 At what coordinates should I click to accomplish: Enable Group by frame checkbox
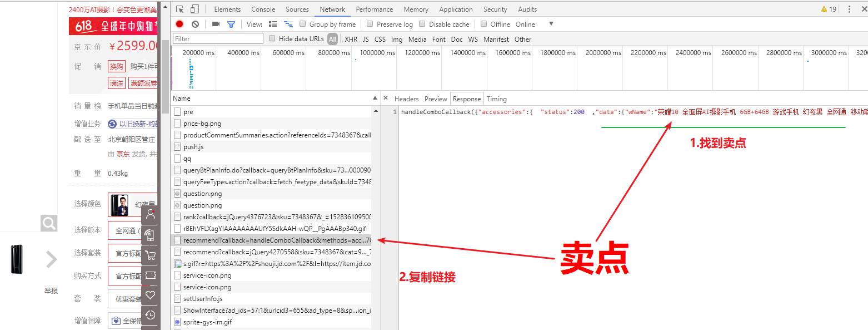(x=303, y=24)
